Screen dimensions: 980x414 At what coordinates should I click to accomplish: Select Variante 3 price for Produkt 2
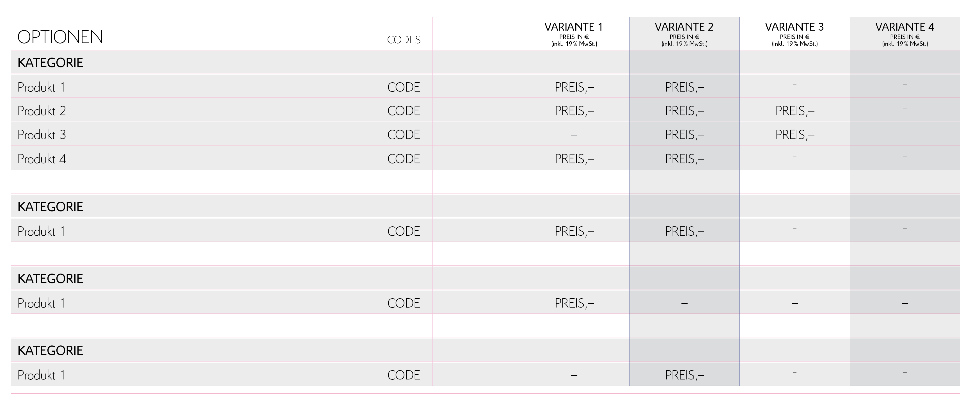click(795, 111)
